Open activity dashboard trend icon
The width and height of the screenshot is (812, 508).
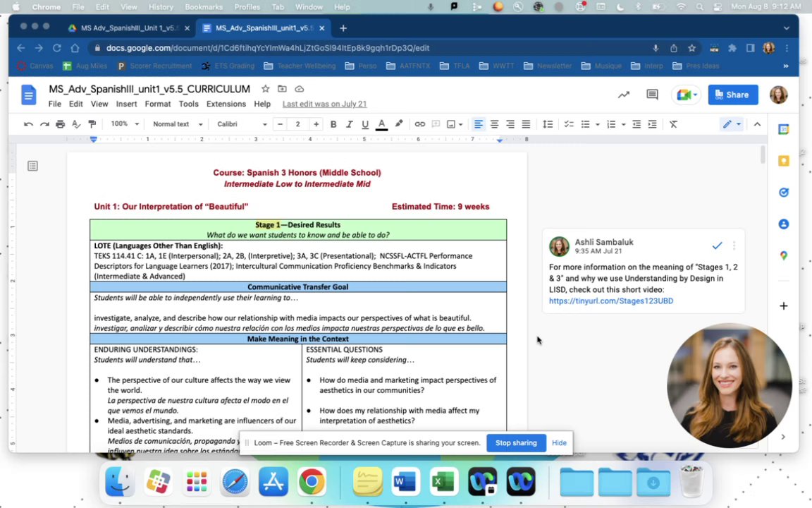click(x=624, y=95)
